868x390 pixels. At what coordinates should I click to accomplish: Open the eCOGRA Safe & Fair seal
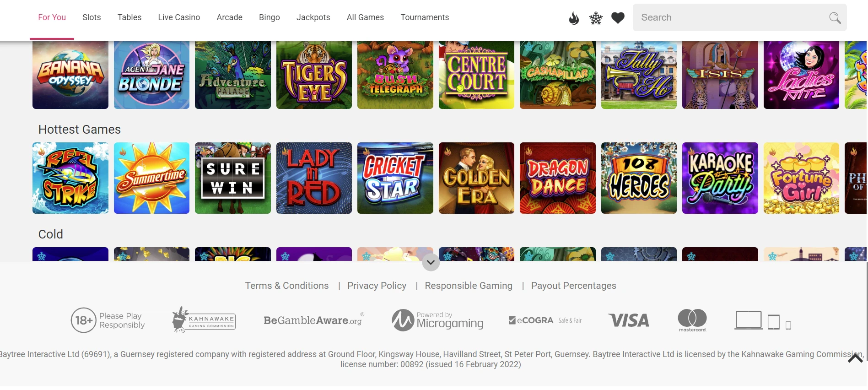click(x=545, y=320)
